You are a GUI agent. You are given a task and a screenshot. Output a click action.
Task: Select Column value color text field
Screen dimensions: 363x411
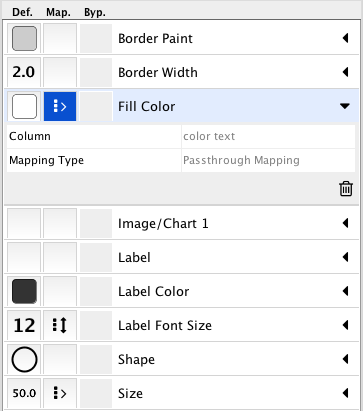coord(268,136)
